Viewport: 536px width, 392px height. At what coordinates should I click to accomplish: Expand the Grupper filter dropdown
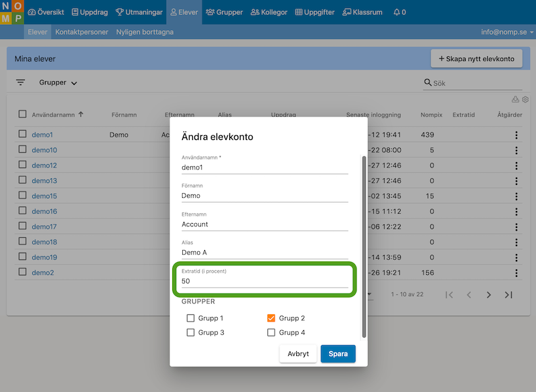[x=58, y=82]
